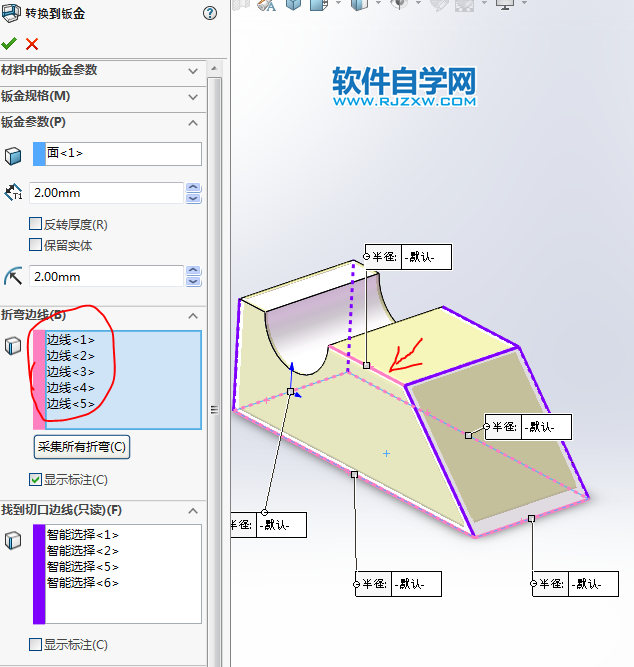Click the property panel vertical scrollbar

point(214,370)
